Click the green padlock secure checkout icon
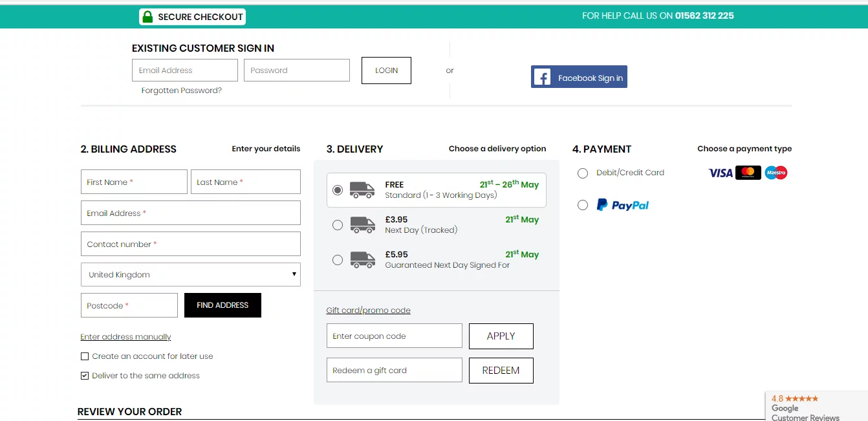 (x=147, y=17)
